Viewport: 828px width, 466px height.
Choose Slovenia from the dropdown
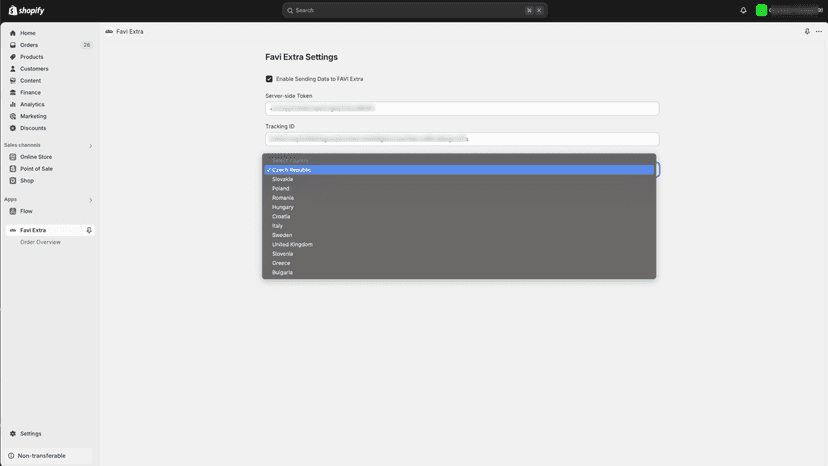[459, 254]
